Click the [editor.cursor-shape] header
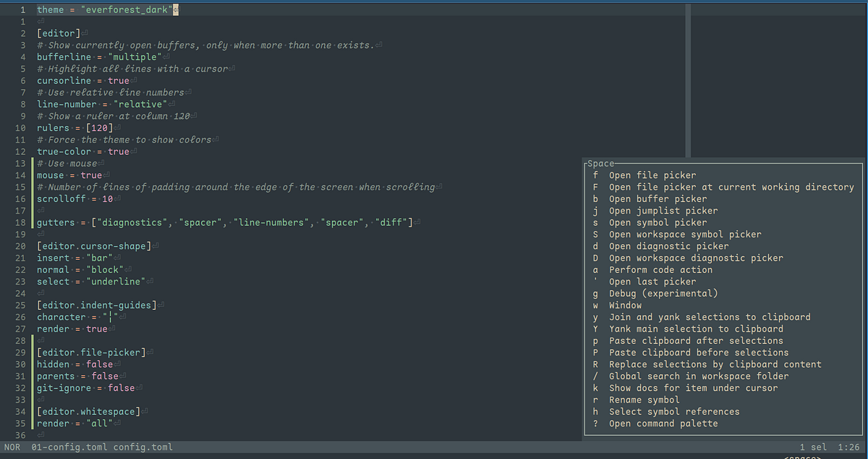Image resolution: width=868 pixels, height=459 pixels. point(94,246)
